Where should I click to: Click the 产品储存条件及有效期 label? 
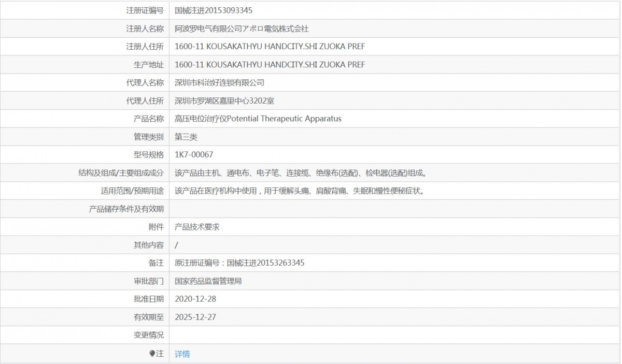(x=126, y=209)
